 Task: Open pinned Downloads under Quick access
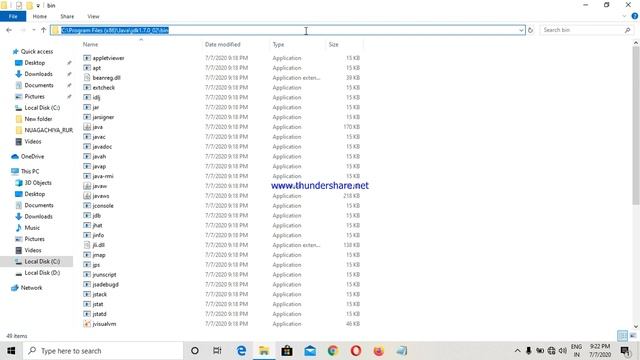38,74
